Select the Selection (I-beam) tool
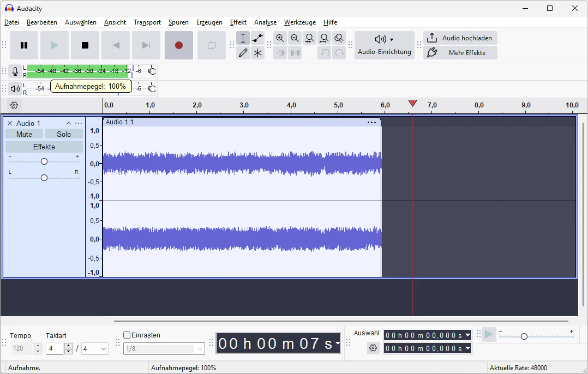Viewport: 588px width, 374px height. [243, 38]
